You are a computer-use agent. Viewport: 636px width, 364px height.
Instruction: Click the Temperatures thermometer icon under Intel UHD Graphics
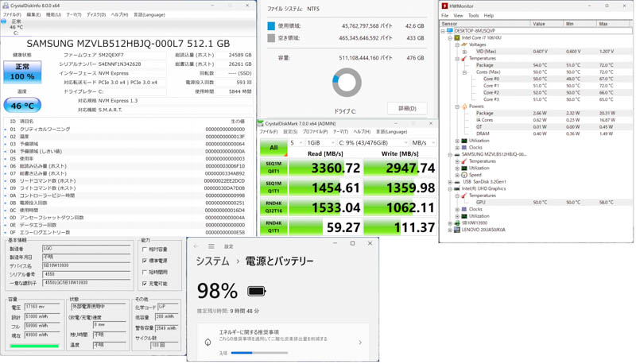click(464, 196)
